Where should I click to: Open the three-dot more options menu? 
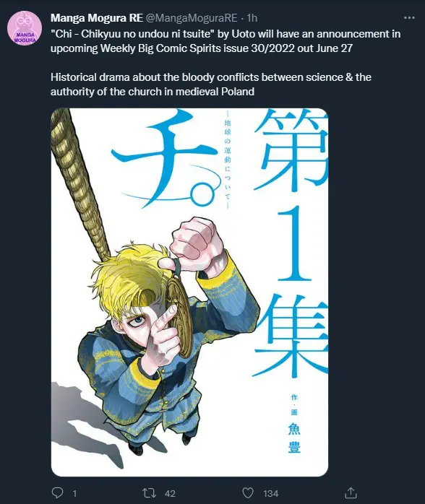(x=409, y=18)
